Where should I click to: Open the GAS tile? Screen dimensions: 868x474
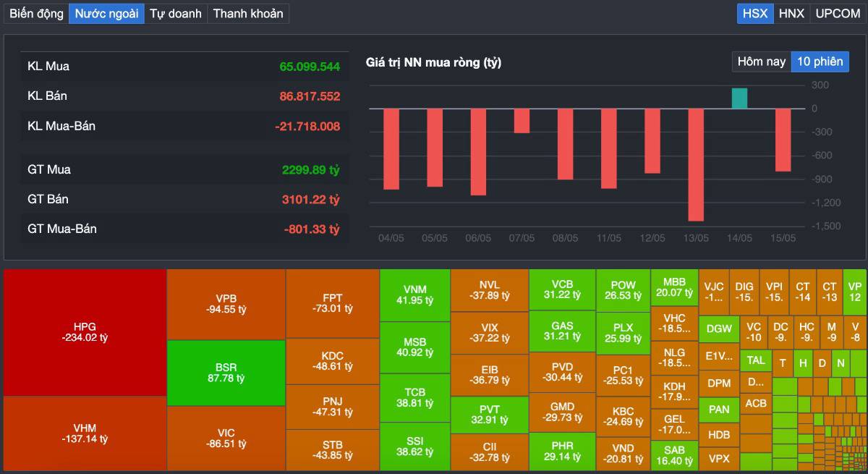click(562, 331)
